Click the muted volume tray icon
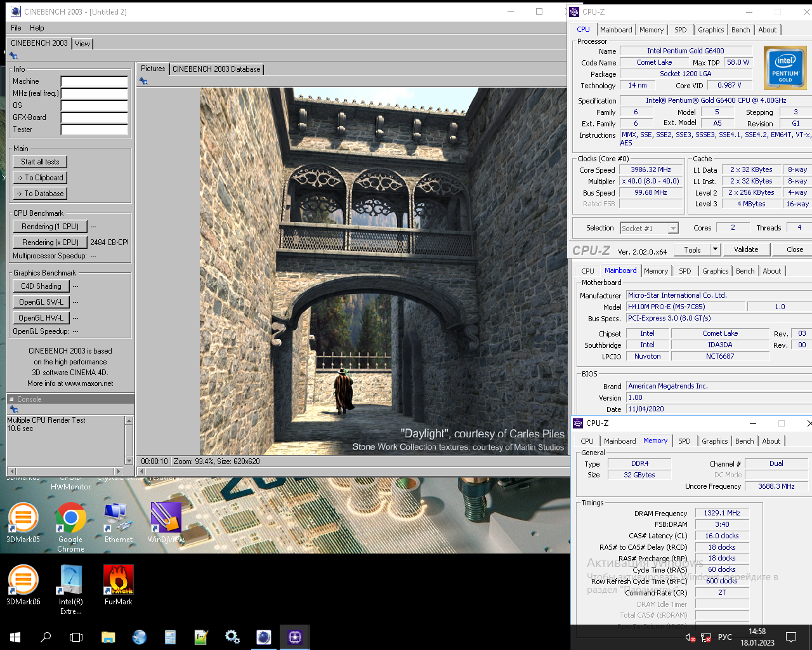This screenshot has width=812, height=650. [690, 638]
